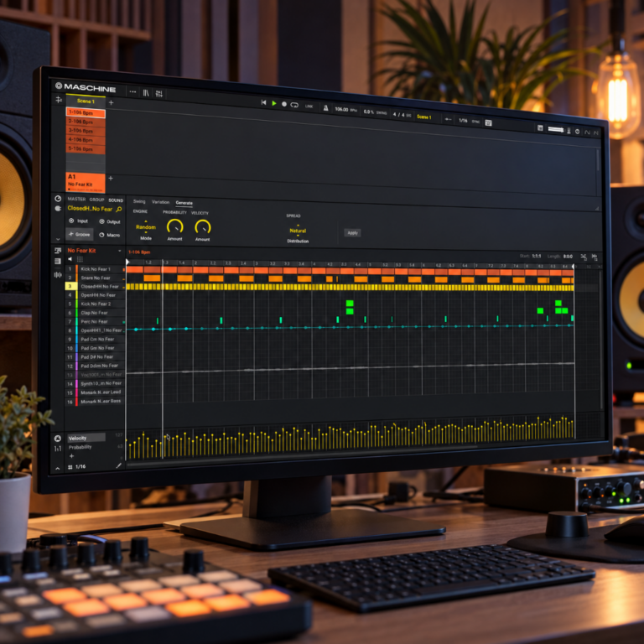
Task: Click the plug-in strip icon in header right
Action: pos(540,128)
